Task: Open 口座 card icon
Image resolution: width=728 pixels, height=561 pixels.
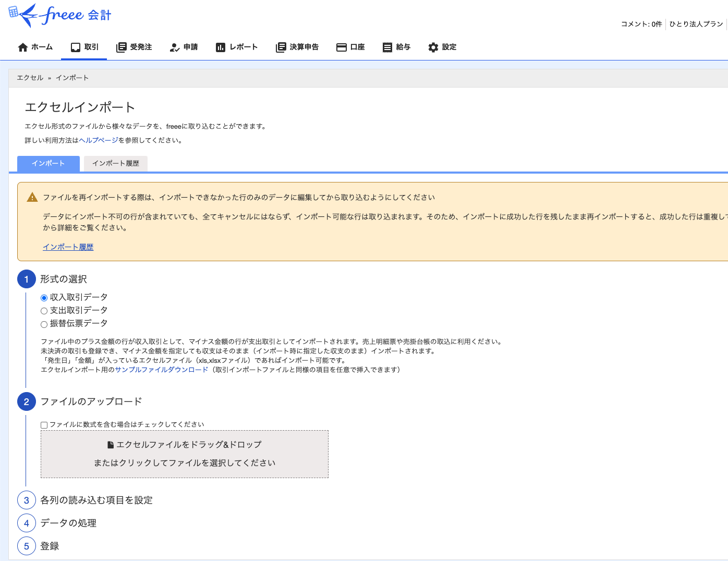Action: point(342,47)
